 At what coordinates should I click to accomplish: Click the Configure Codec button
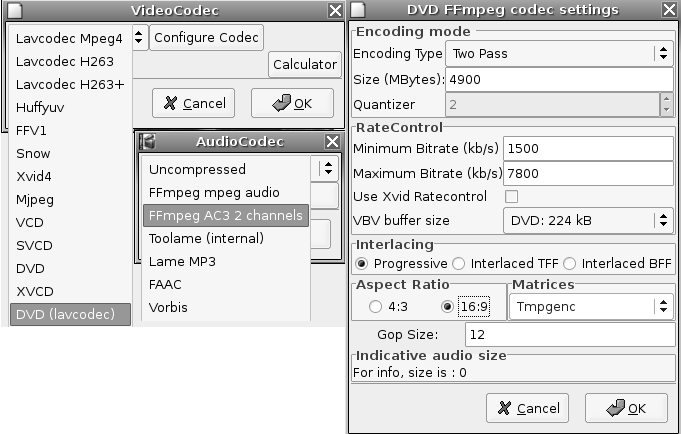[x=206, y=38]
